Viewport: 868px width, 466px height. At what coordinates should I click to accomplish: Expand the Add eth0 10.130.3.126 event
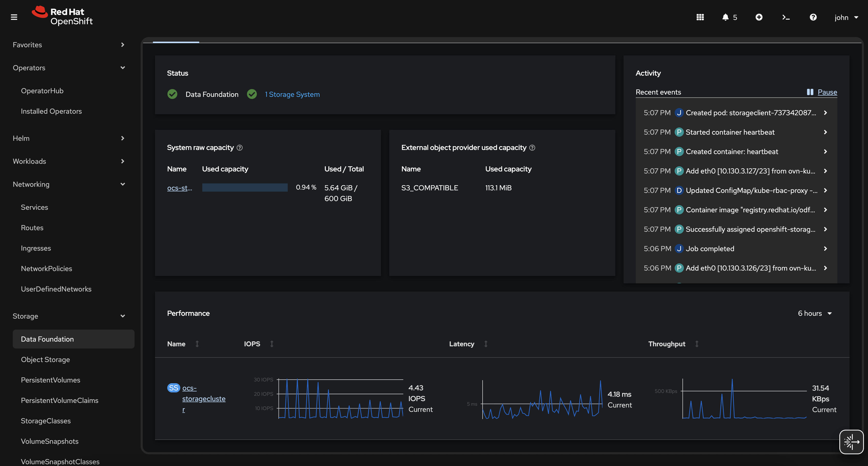[x=825, y=268]
